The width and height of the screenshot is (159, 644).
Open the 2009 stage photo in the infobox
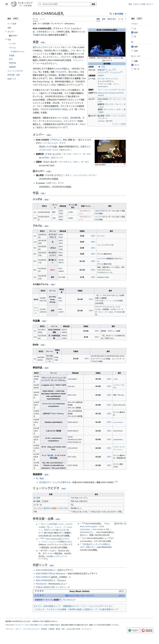107,44
